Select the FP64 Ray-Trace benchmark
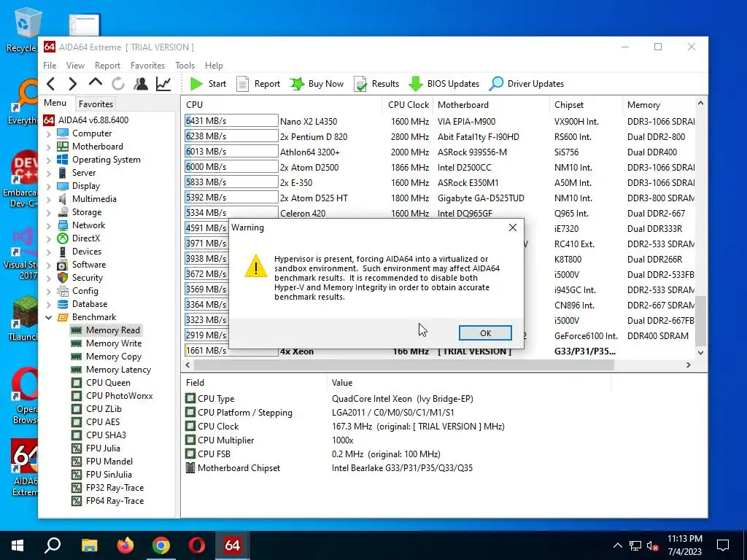The width and height of the screenshot is (747, 560). tap(108, 501)
